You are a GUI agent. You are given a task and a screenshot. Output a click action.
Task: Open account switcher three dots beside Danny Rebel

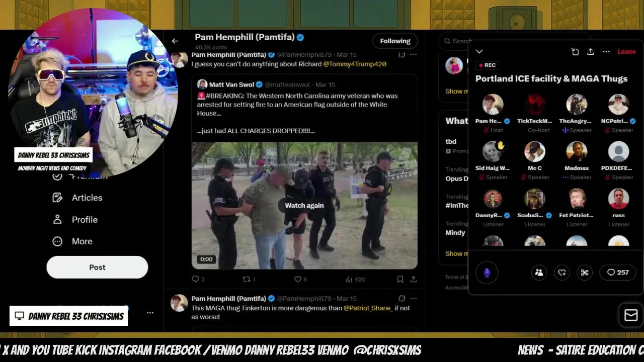(150, 313)
